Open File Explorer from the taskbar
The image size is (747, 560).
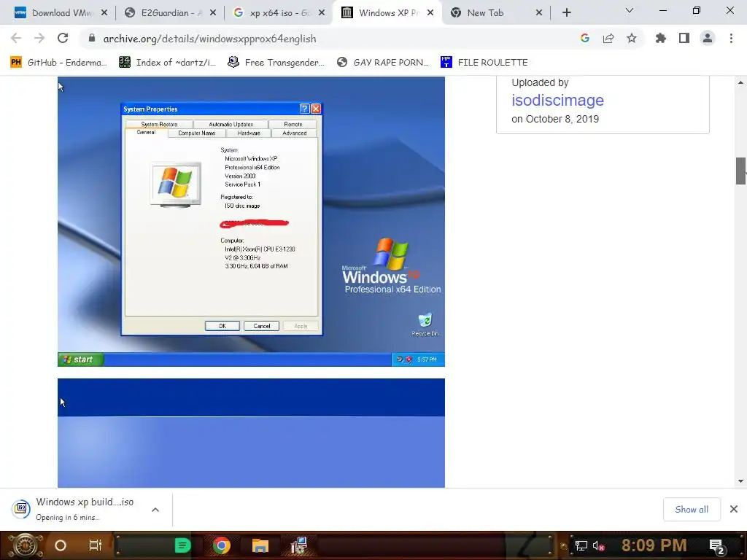coord(260,545)
